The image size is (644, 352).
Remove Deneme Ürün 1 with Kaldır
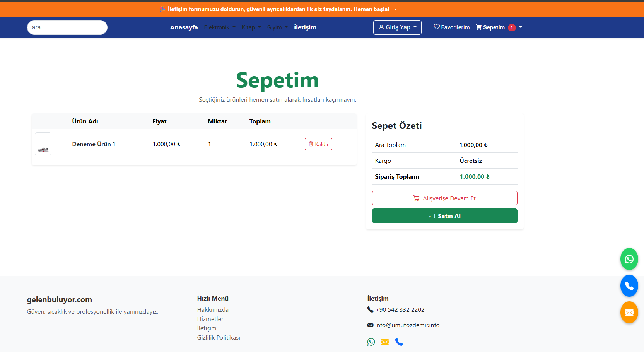(x=318, y=144)
